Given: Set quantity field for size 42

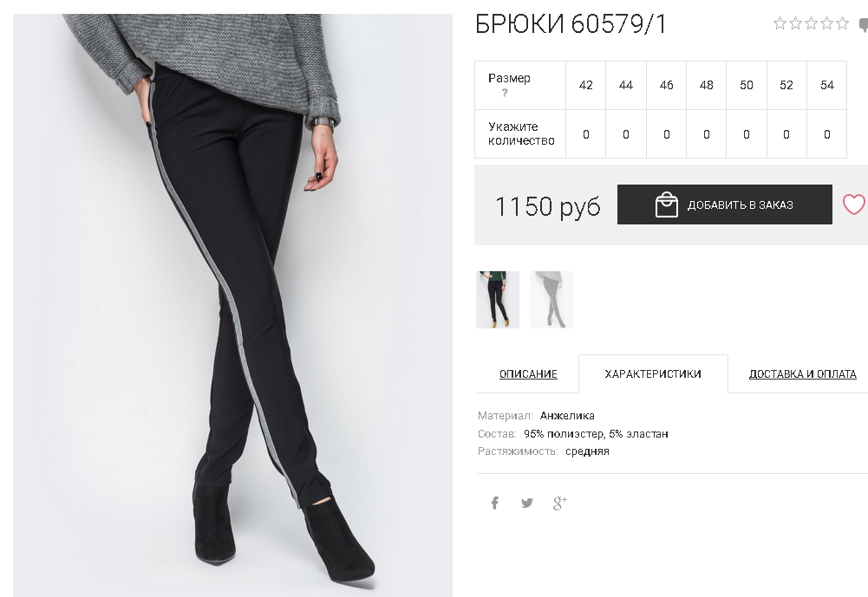Looking at the screenshot, I should [585, 134].
